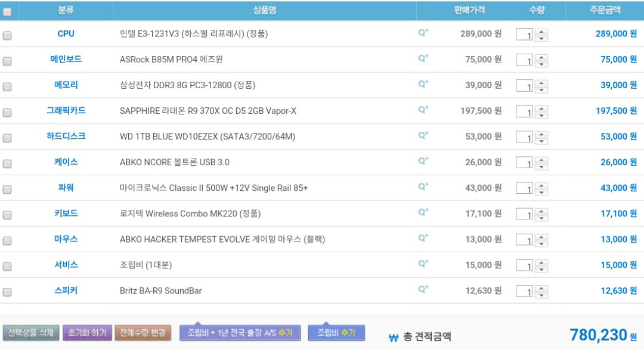Open the 스피커 category link
Viewport: 644px width, 350px height.
(x=66, y=290)
